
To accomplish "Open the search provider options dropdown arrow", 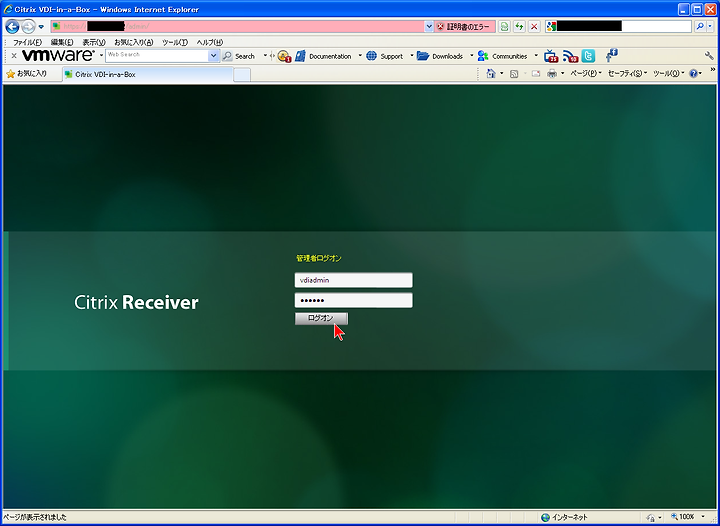I will (x=710, y=27).
